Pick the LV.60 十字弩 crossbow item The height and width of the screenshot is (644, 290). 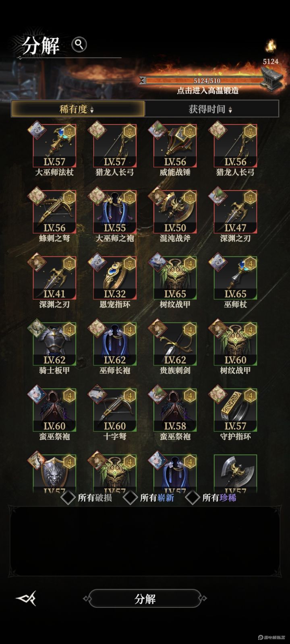click(115, 410)
